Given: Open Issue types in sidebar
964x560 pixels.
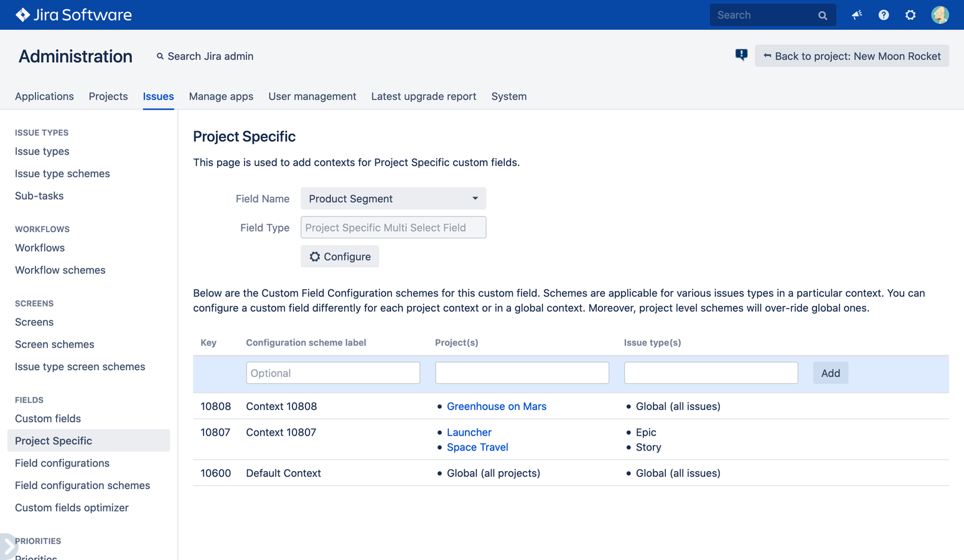Looking at the screenshot, I should coord(42,151).
